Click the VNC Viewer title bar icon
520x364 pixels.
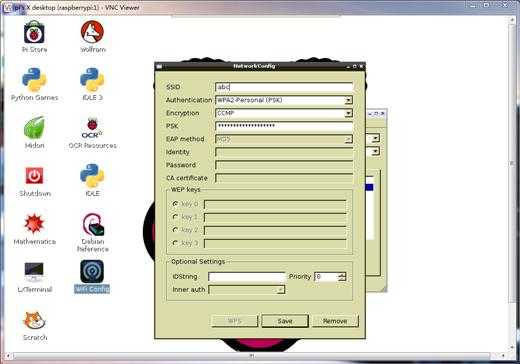point(8,7)
